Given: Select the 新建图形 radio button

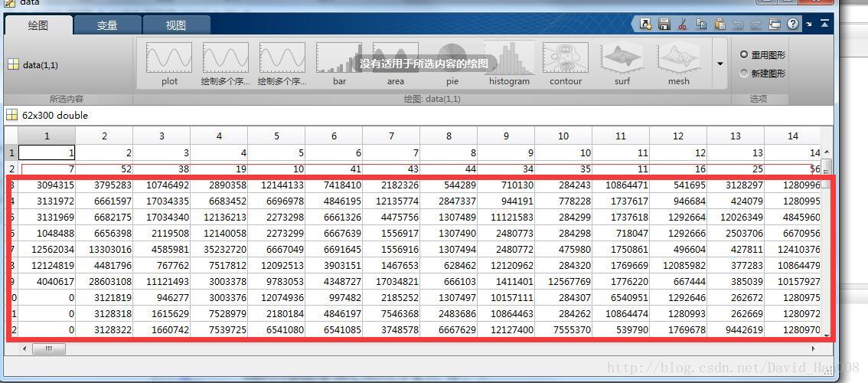Looking at the screenshot, I should [x=744, y=74].
